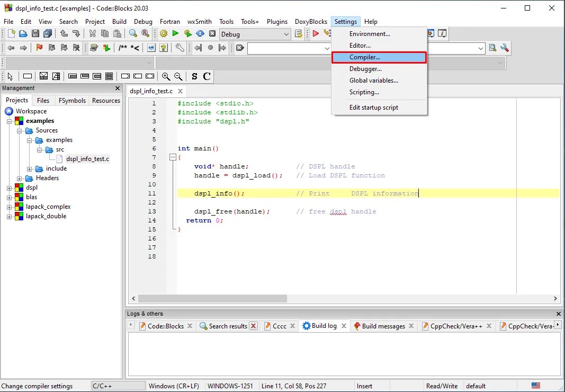The image size is (565, 392).
Task: Save the file with the floppy icon
Action: pyautogui.click(x=35, y=33)
